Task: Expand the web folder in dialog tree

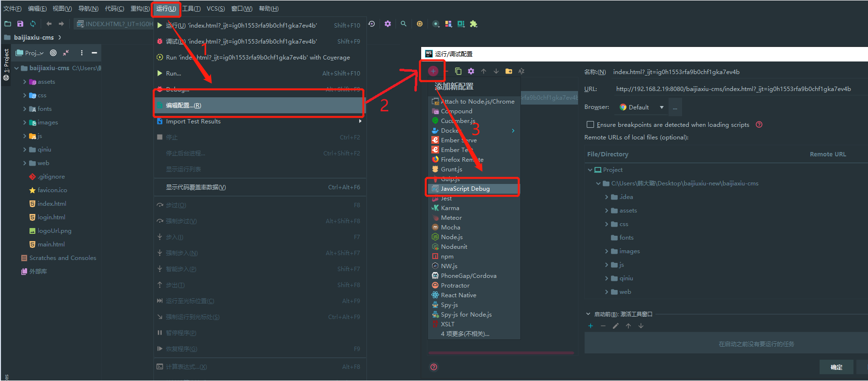Action: [x=607, y=292]
